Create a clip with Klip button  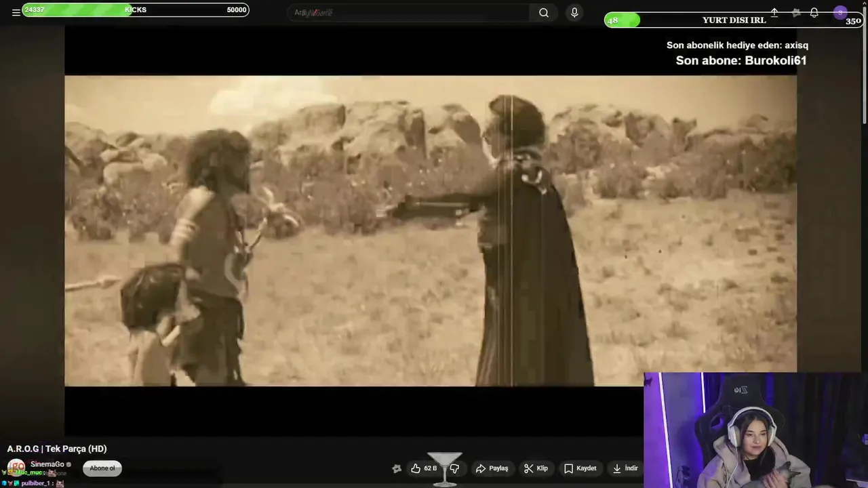(x=536, y=468)
